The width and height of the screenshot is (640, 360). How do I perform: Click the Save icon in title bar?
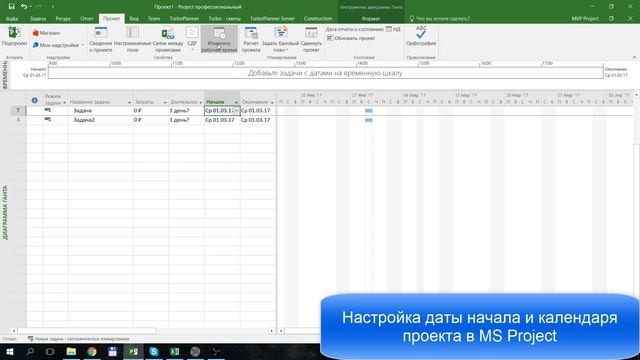coord(11,7)
